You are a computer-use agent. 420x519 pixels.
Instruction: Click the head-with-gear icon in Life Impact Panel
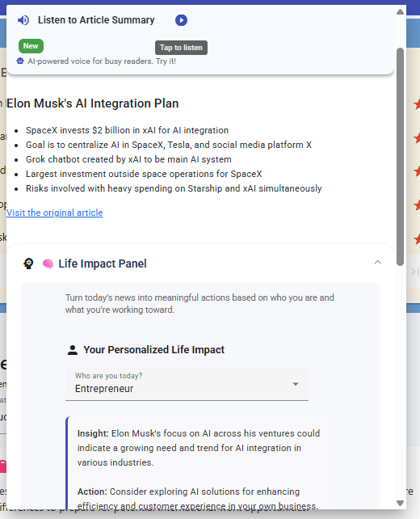pos(28,264)
